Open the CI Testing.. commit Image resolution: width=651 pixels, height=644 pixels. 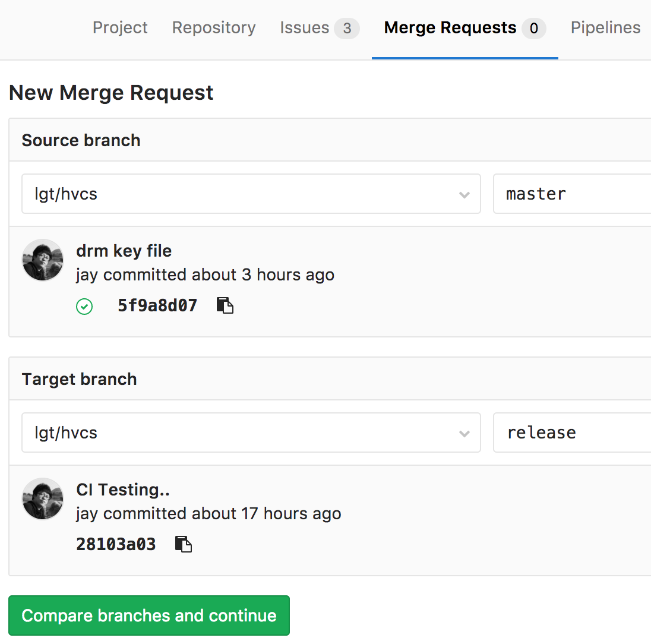click(123, 490)
